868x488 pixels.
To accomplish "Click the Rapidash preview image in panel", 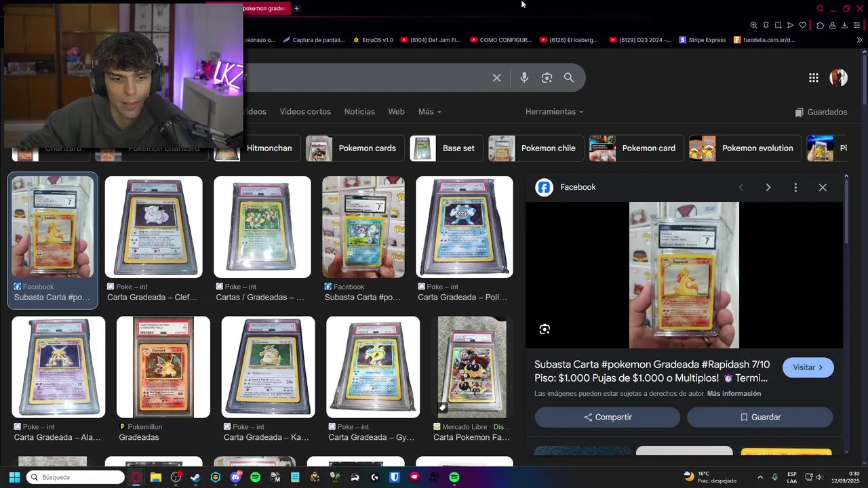I will coord(684,275).
